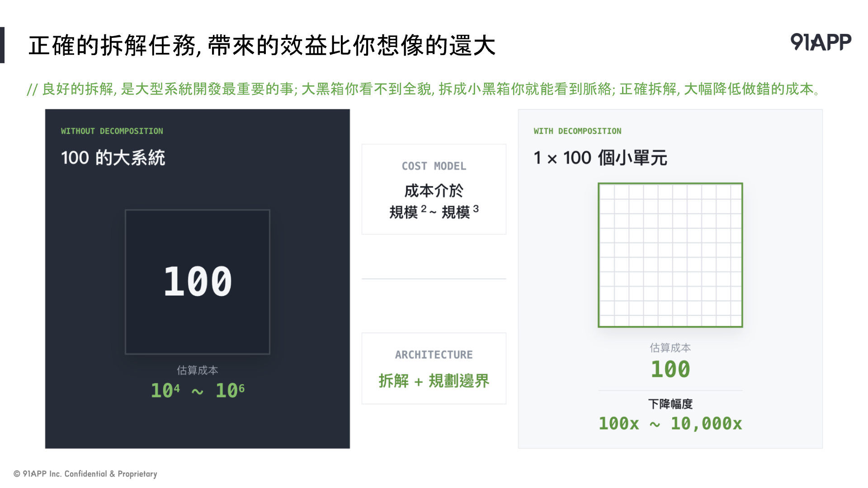Select the '成本介於' text
Screen dimensions: 868x488
pos(434,191)
